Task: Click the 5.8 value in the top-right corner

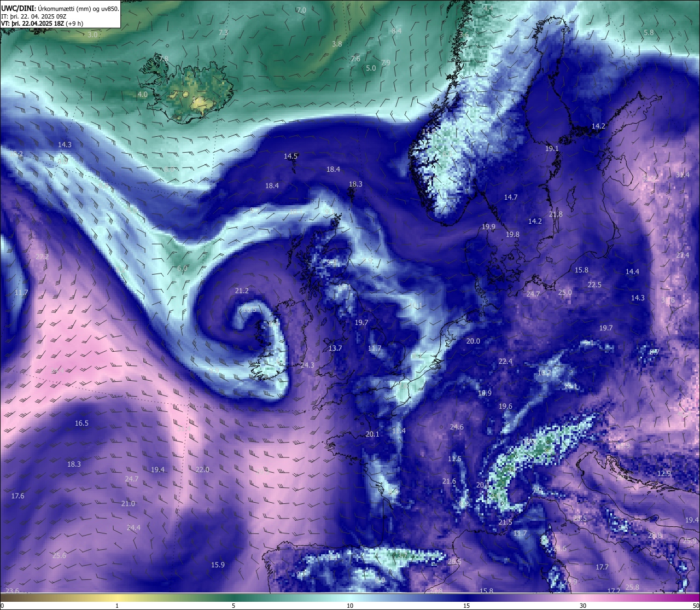Action: click(x=649, y=33)
